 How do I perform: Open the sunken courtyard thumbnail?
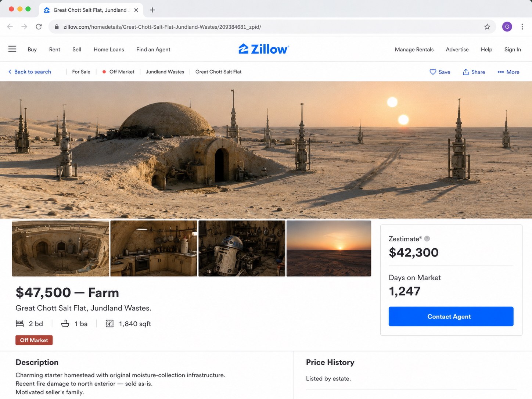click(61, 248)
